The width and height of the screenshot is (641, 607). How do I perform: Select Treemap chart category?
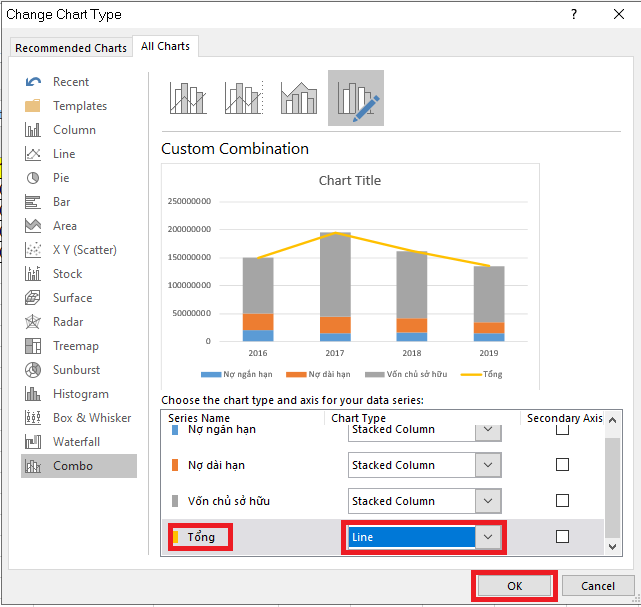[x=75, y=346]
